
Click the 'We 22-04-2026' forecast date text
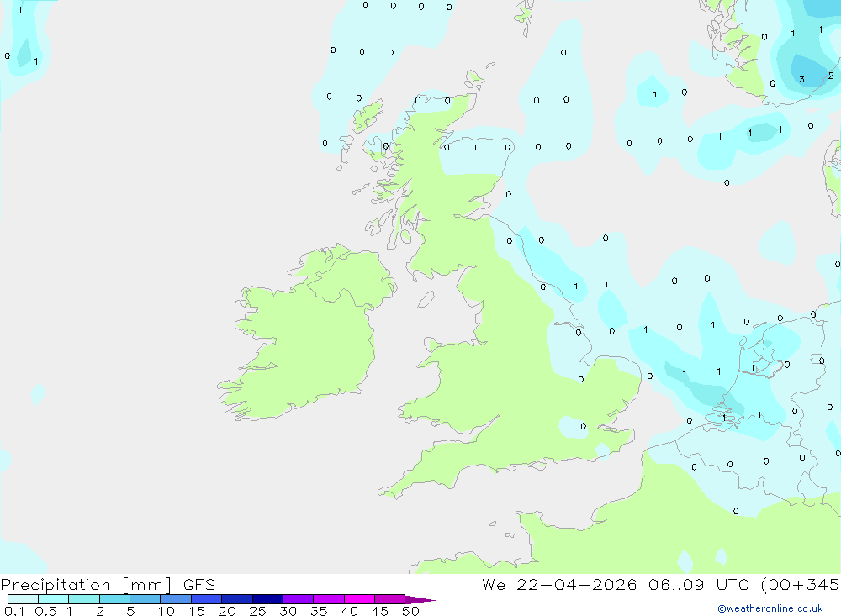pyautogui.click(x=559, y=585)
